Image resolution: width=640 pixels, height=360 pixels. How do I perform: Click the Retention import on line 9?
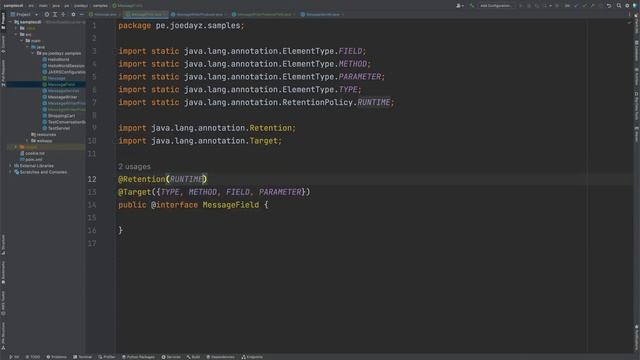(270, 128)
